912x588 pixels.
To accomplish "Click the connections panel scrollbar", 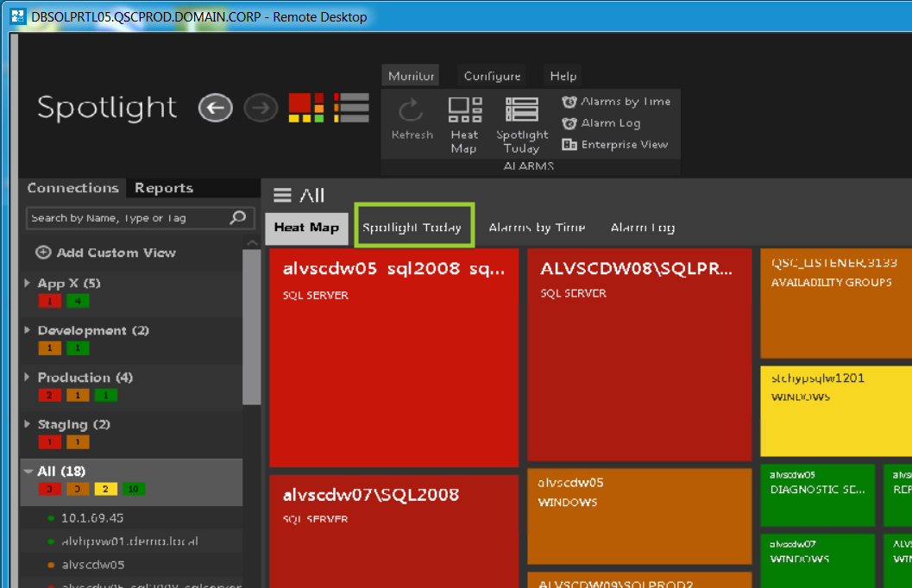I will (x=251, y=327).
